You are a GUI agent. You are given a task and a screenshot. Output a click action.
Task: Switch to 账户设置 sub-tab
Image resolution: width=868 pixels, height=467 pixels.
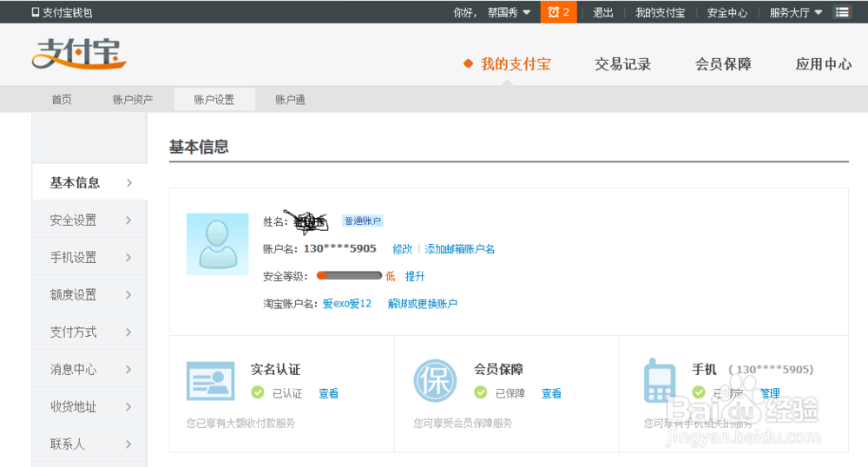pos(214,100)
